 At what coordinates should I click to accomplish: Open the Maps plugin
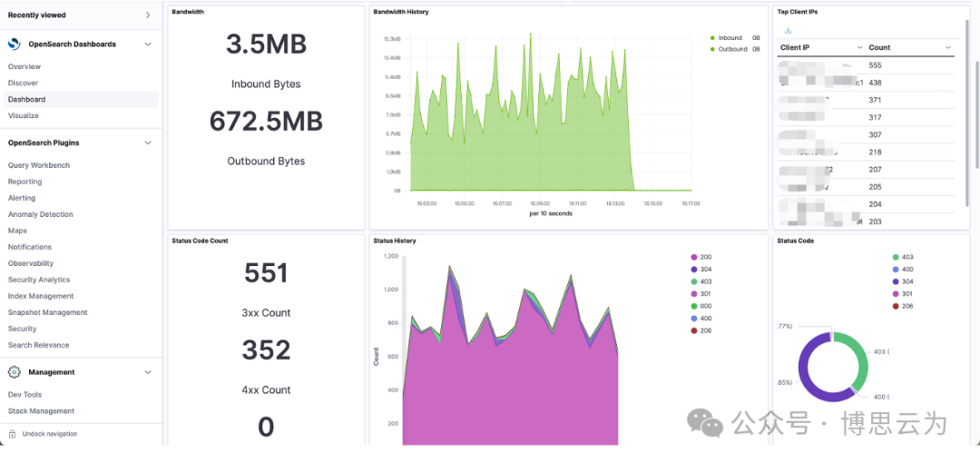[x=17, y=231]
